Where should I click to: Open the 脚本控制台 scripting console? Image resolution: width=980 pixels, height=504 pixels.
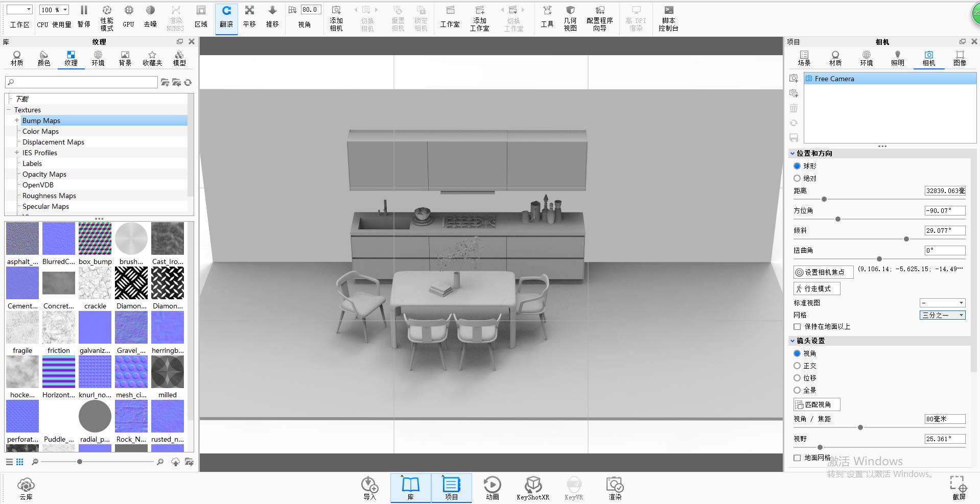click(668, 17)
